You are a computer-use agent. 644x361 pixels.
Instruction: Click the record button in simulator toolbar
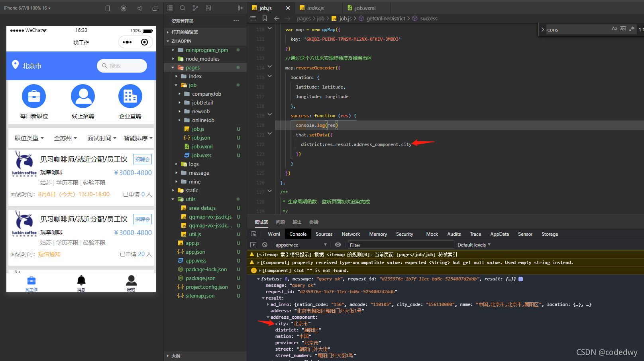[124, 8]
